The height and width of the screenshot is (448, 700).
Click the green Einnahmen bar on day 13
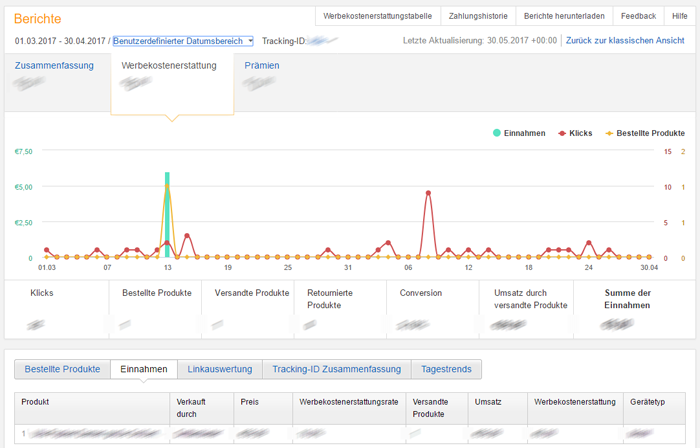coord(167,215)
